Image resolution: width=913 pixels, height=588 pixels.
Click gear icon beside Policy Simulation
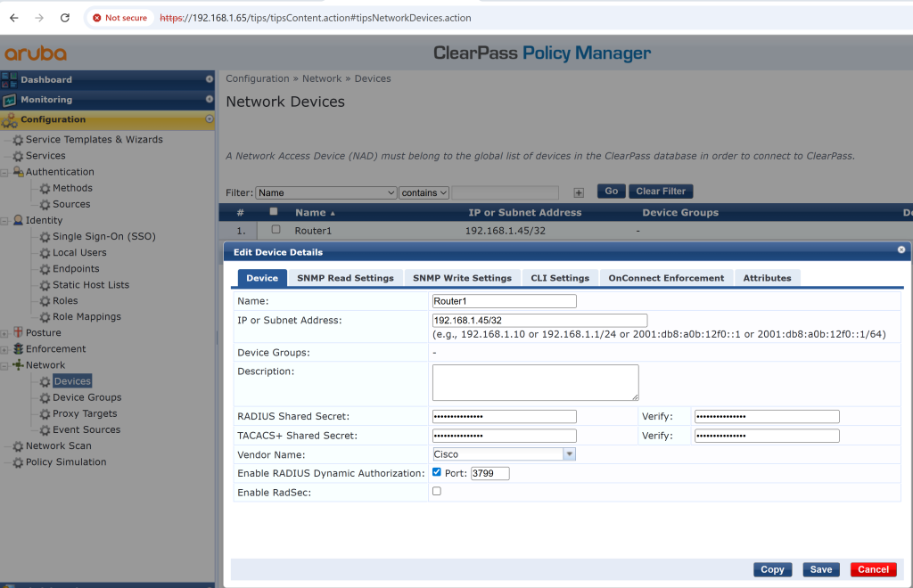pyautogui.click(x=18, y=462)
